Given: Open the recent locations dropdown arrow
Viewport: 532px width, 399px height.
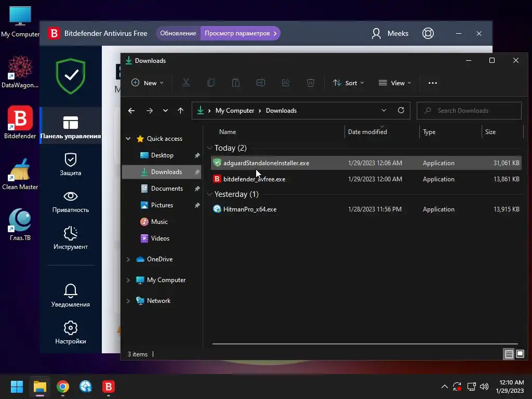Looking at the screenshot, I should pyautogui.click(x=165, y=111).
